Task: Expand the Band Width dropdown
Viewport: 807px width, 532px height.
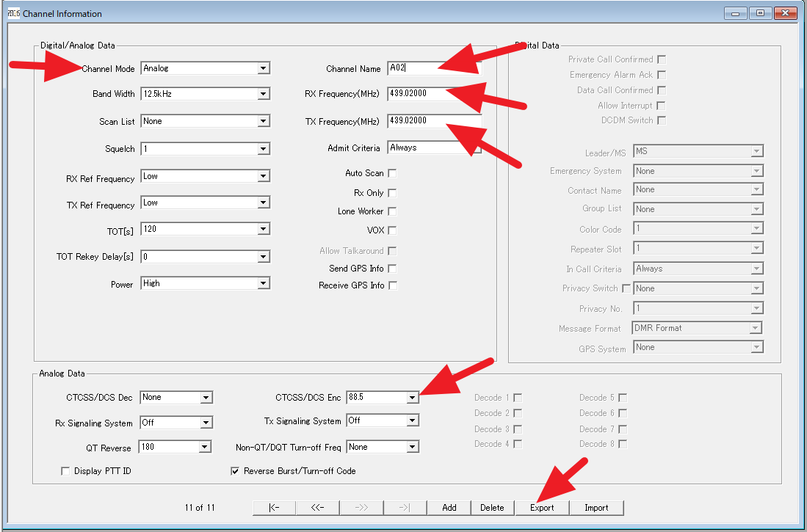Action: pyautogui.click(x=263, y=94)
